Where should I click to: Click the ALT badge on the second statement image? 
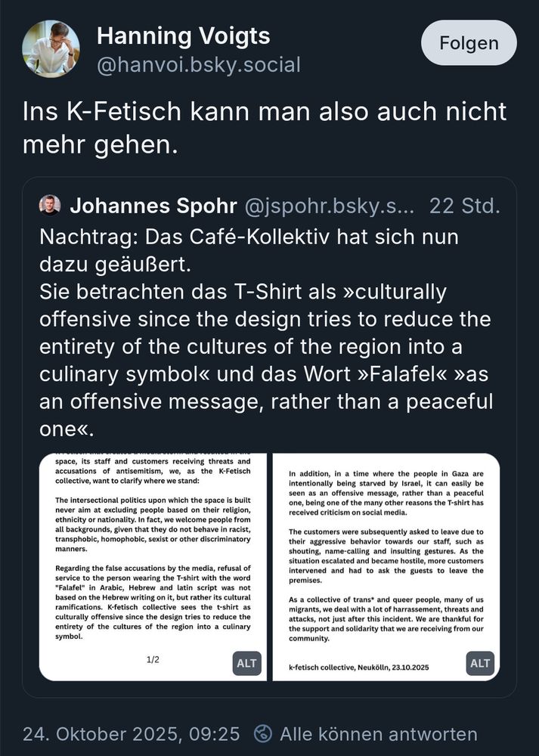[479, 663]
